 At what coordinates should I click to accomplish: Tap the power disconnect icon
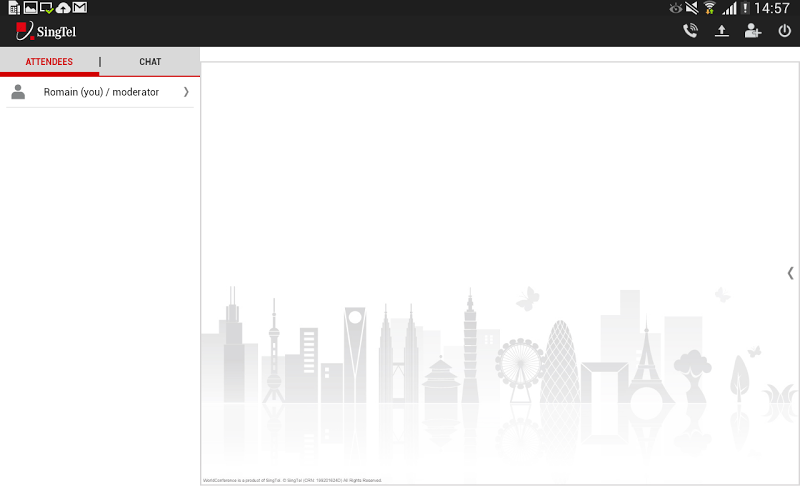pyautogui.click(x=784, y=31)
